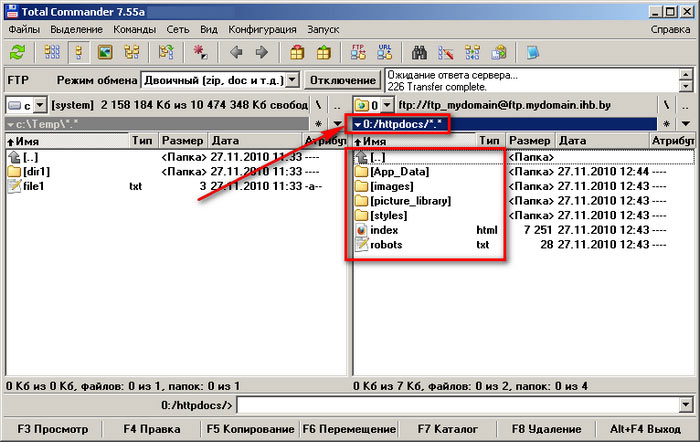
Task: Click the Invert selection toolbar icon
Action: point(166,53)
